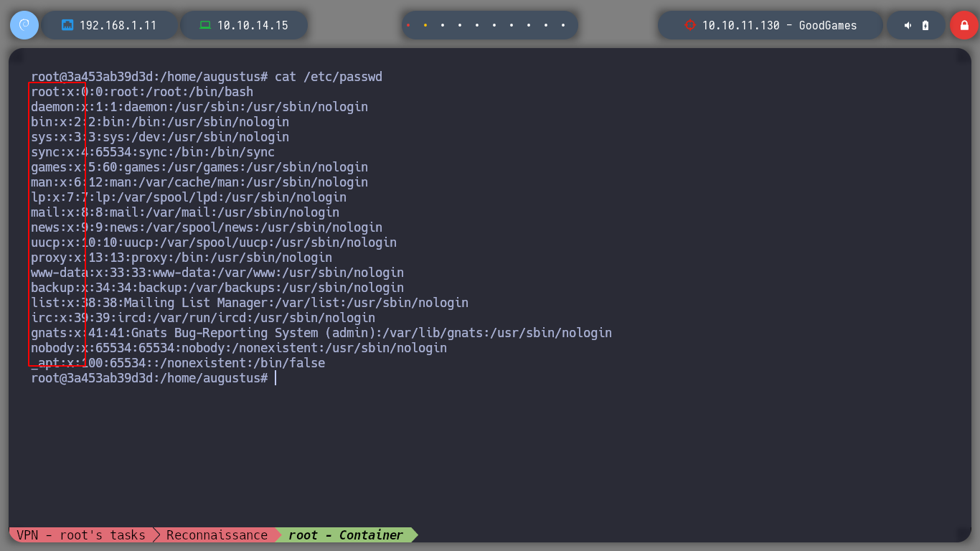Click the uucp user passwd line
Image resolution: width=980 pixels, height=551 pixels.
(214, 242)
